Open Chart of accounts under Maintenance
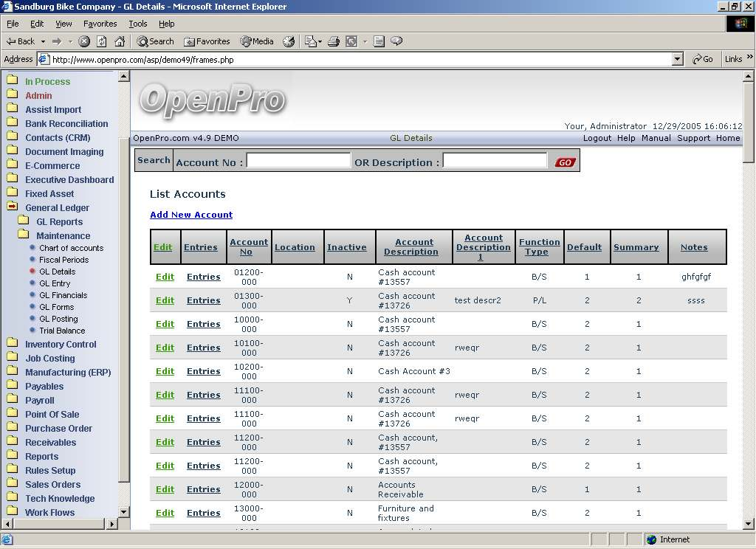This screenshot has width=756, height=549. click(x=71, y=248)
